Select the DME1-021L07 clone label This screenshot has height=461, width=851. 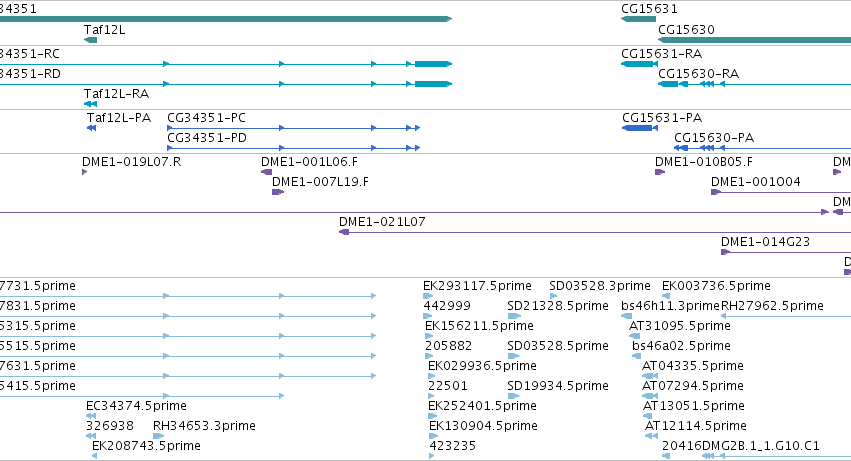tap(382, 222)
